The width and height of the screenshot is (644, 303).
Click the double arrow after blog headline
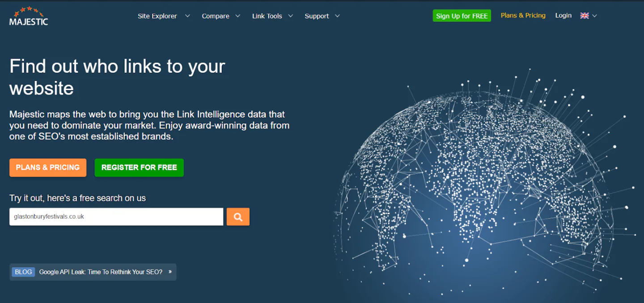pyautogui.click(x=170, y=272)
